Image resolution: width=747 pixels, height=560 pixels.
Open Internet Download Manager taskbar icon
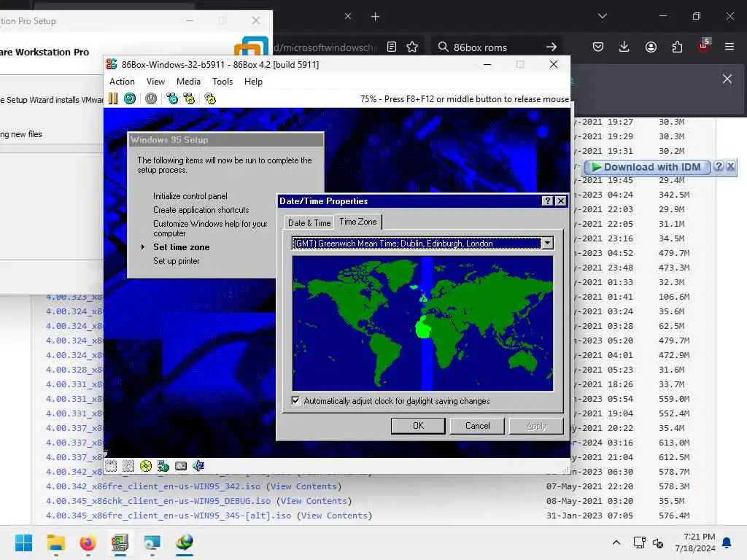coord(185,542)
